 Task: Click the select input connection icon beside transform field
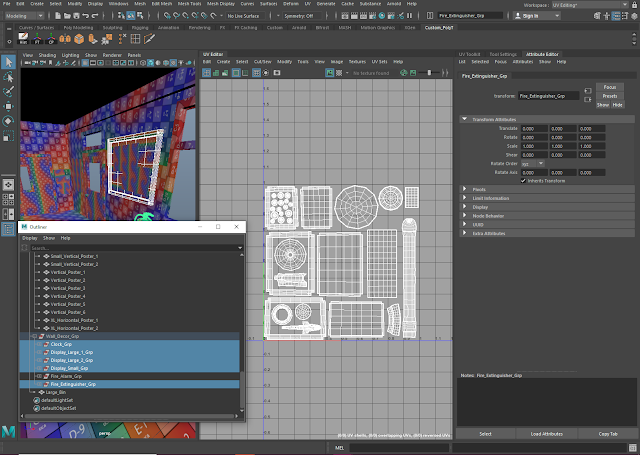588,91
